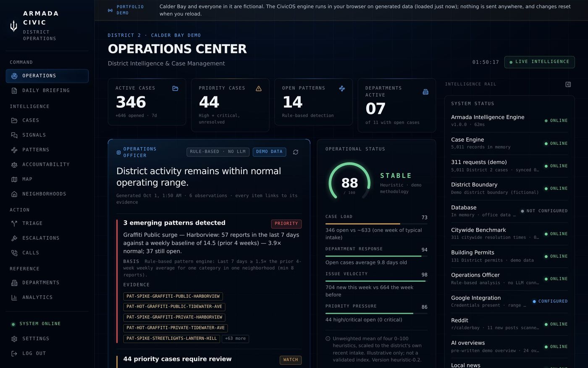Click the Neighborhoods house icon
The image size is (588, 368).
(x=14, y=194)
